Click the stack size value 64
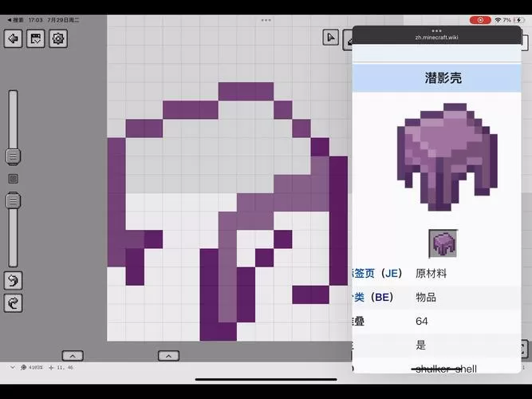The image size is (532, 399). (422, 322)
